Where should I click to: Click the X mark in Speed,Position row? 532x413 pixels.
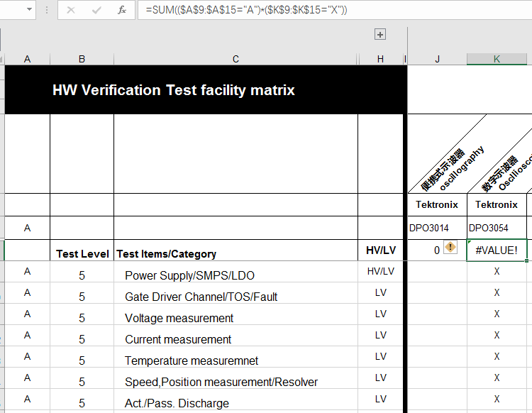click(497, 378)
